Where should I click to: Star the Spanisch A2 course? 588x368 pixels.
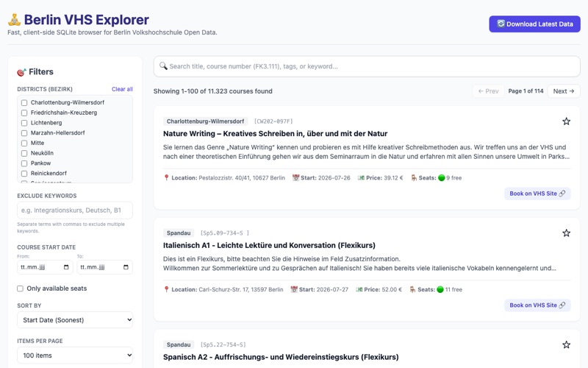tap(566, 344)
